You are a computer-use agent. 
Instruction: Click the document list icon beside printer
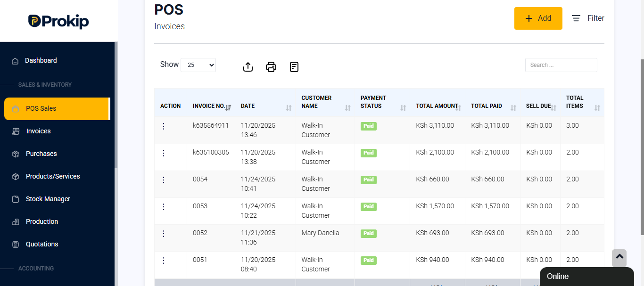point(294,67)
